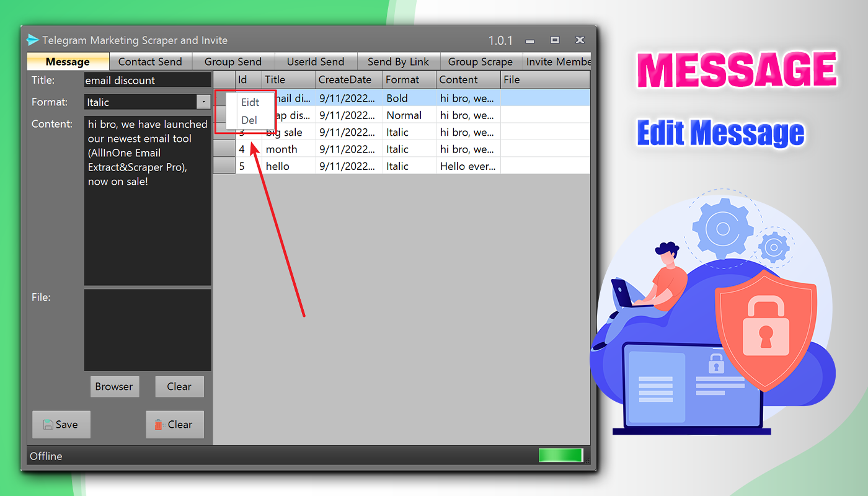Select the month title cell
The height and width of the screenshot is (496, 868).
point(288,149)
